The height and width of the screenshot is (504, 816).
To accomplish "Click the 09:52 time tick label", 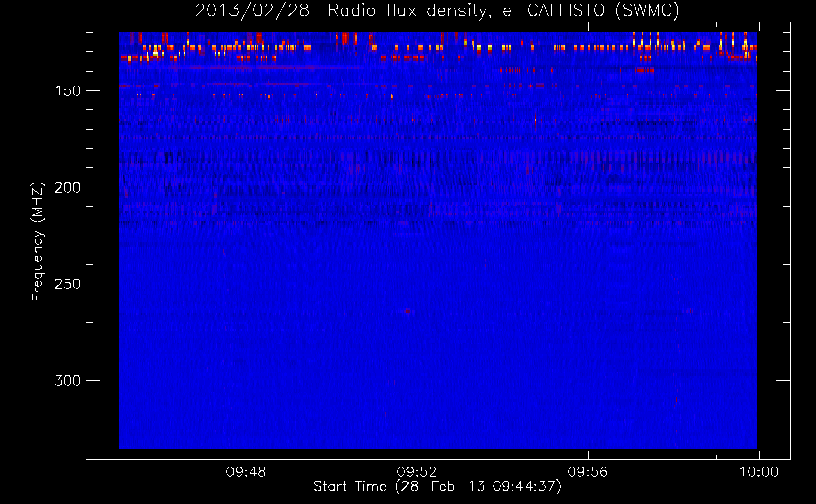I will [x=417, y=472].
